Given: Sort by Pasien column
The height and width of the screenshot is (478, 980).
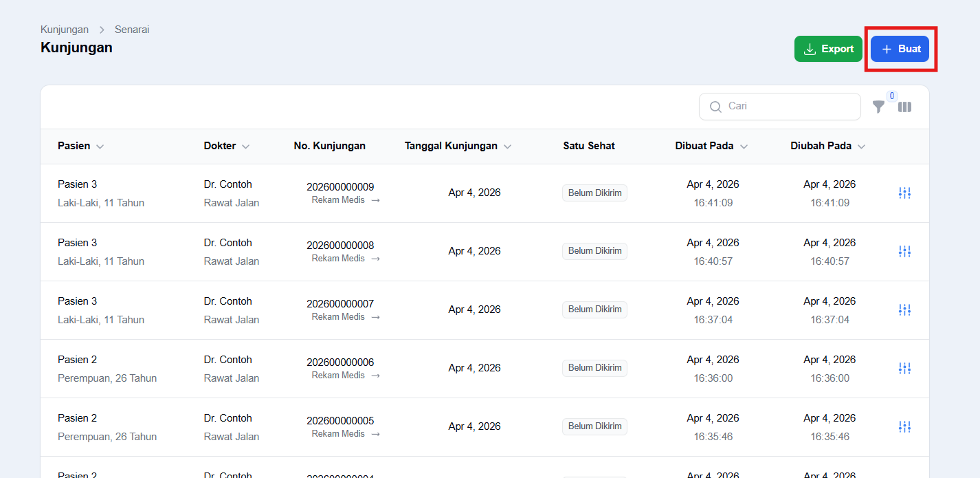Looking at the screenshot, I should pyautogui.click(x=80, y=146).
